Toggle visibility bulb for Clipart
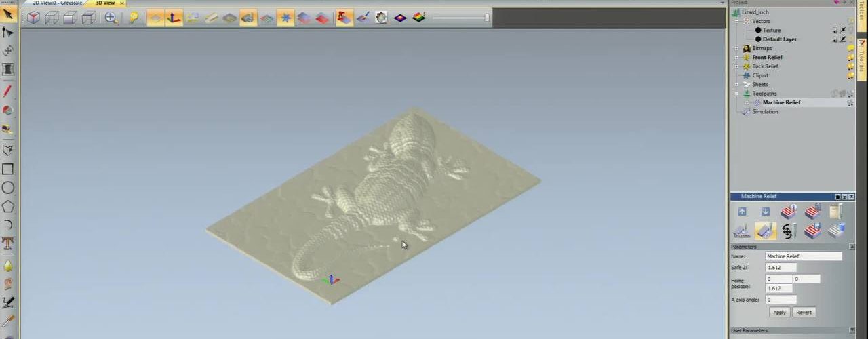This screenshot has width=868, height=339. (x=850, y=76)
